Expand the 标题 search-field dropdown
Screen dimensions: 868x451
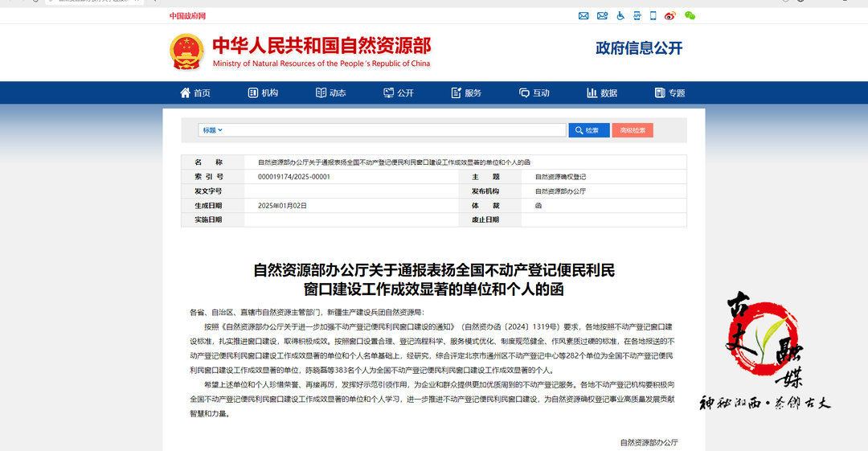pos(212,130)
